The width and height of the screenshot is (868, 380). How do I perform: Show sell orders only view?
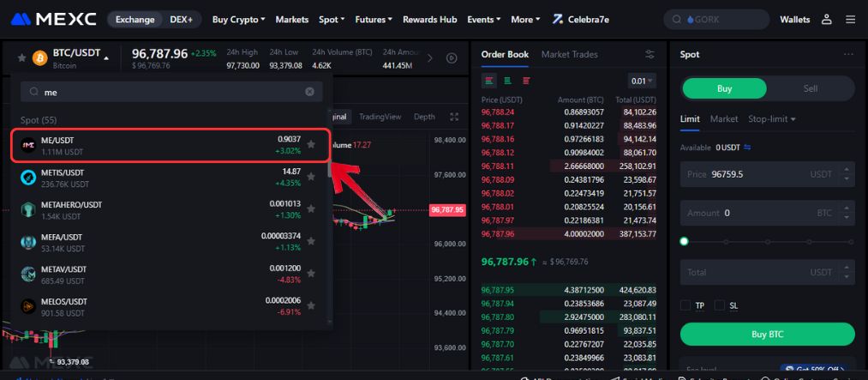[526, 81]
